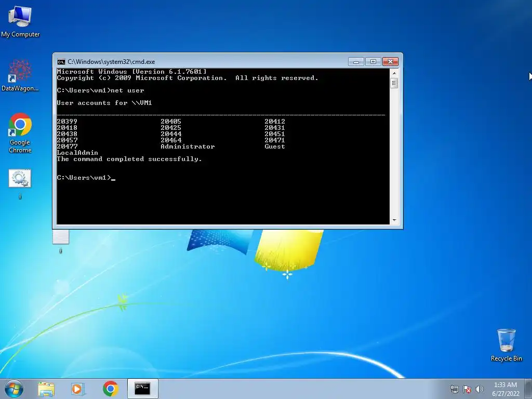Click user account 20405
Viewport: 532px width, 399px height.
coord(171,122)
